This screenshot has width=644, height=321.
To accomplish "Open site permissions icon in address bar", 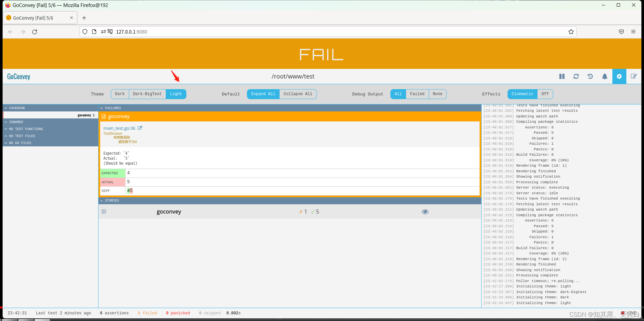I will (x=104, y=32).
